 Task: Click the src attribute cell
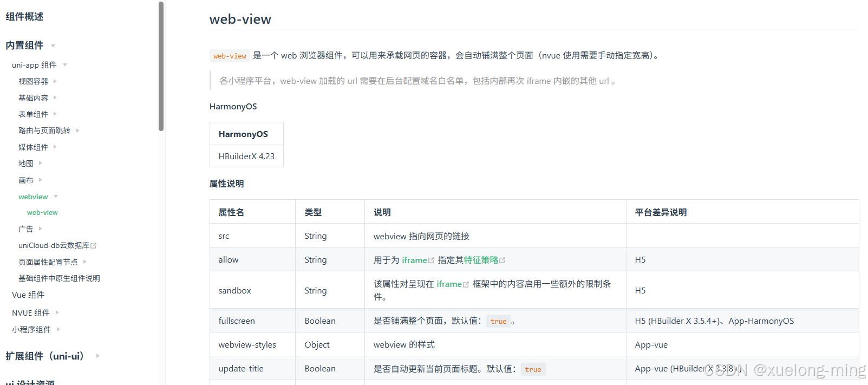[253, 236]
